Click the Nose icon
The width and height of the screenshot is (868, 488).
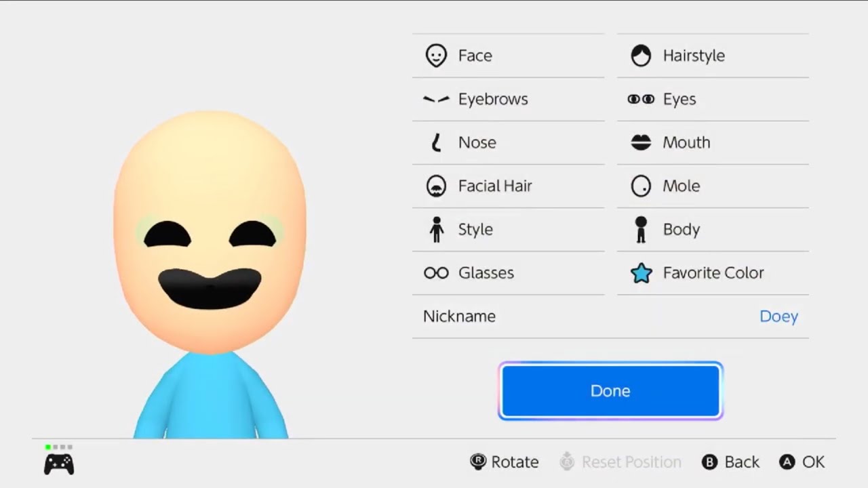(436, 142)
